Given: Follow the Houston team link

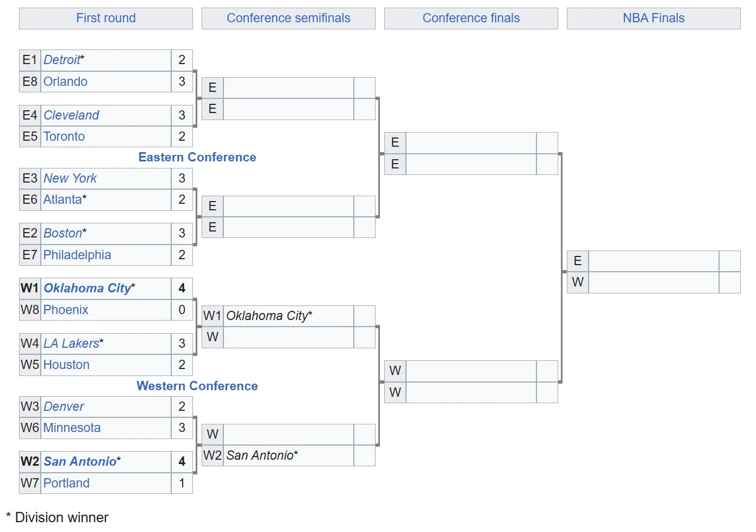Looking at the screenshot, I should [66, 365].
